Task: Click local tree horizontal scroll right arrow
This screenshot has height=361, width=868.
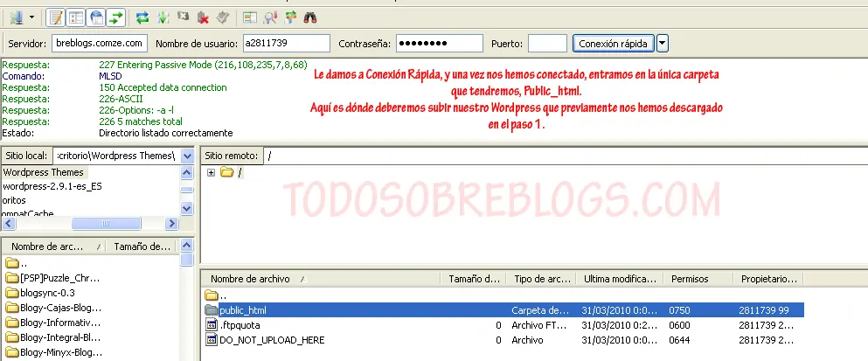Action: click(x=171, y=223)
